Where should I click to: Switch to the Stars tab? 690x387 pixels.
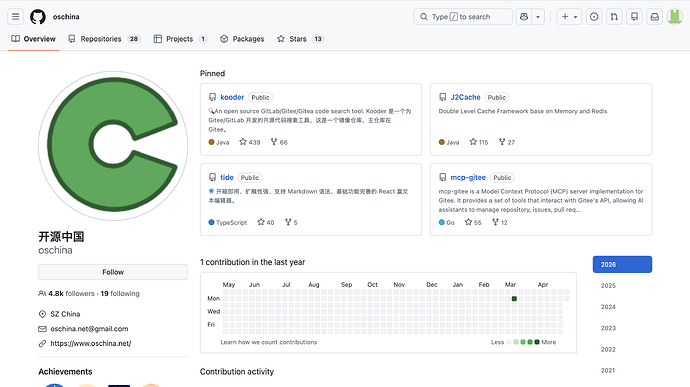300,39
